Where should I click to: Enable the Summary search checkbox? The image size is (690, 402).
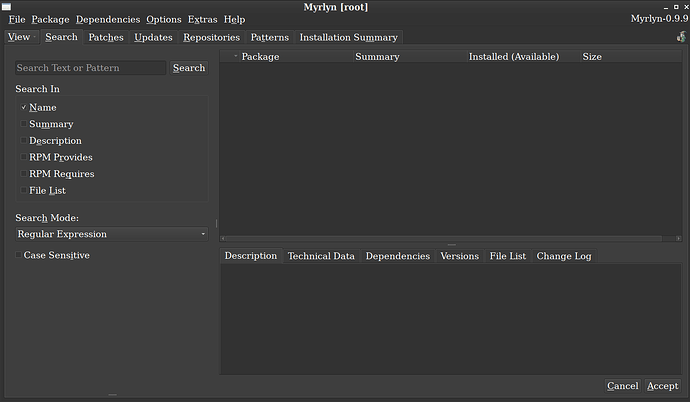[x=24, y=124]
